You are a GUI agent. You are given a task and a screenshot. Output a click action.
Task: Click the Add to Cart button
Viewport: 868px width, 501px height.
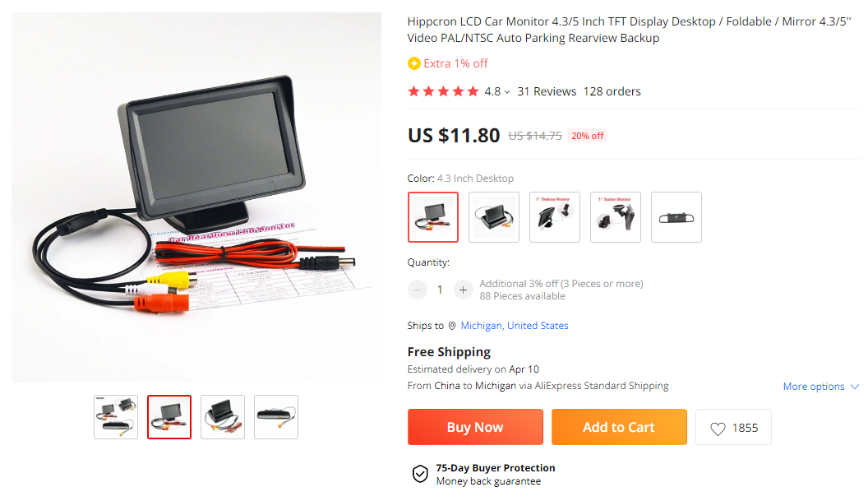point(619,427)
